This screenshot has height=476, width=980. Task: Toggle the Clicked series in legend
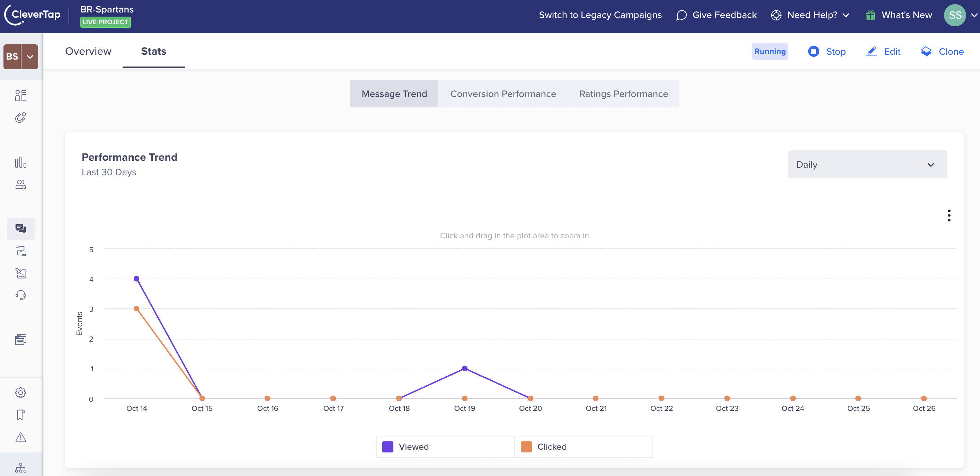tap(583, 447)
